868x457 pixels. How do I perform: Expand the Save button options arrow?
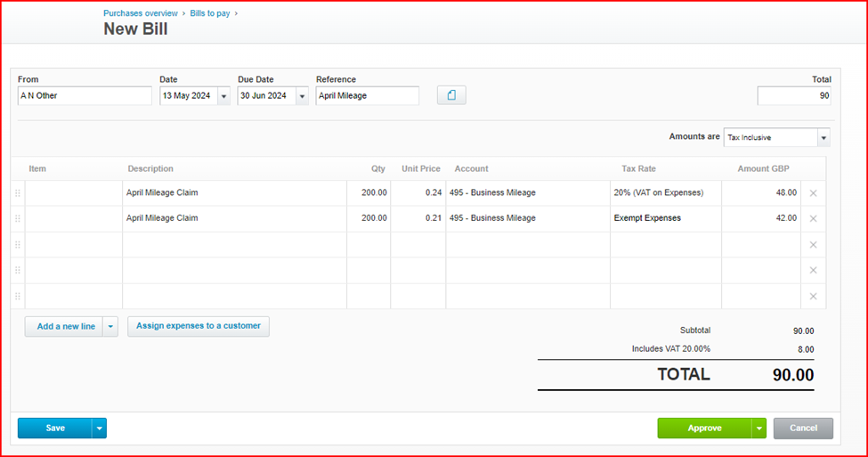tap(99, 428)
